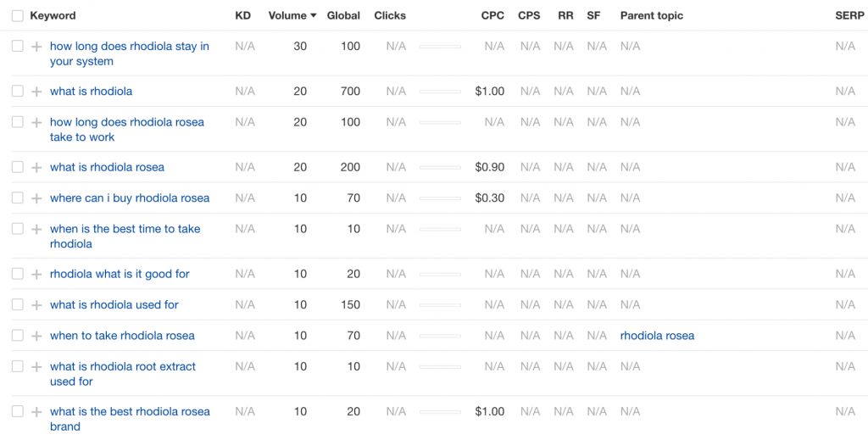The height and width of the screenshot is (440, 868).
Task: Add 'what is rhodiola used for' via plus icon
Action: pos(36,305)
